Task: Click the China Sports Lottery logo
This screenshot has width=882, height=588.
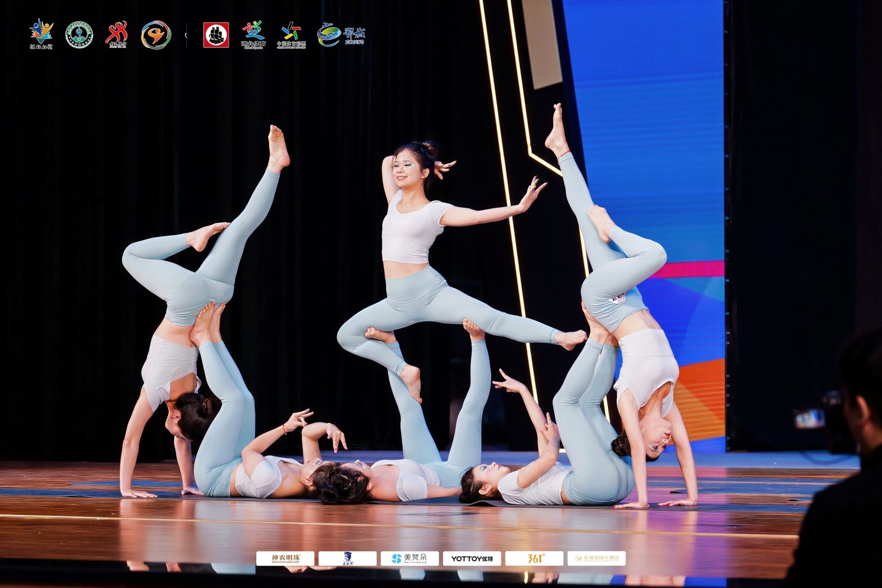Action: click(x=291, y=34)
